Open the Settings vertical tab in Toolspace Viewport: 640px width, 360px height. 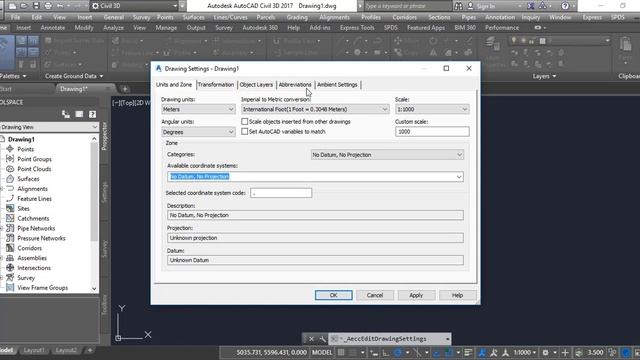(x=104, y=192)
